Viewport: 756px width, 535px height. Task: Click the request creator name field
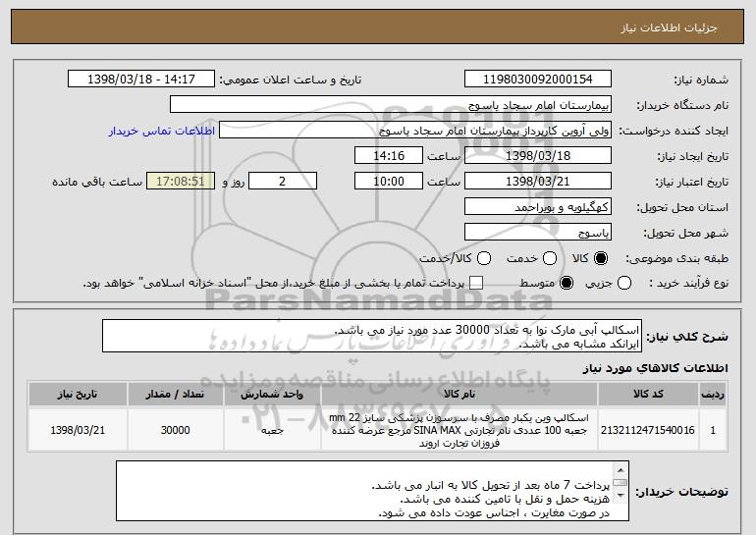click(x=415, y=131)
